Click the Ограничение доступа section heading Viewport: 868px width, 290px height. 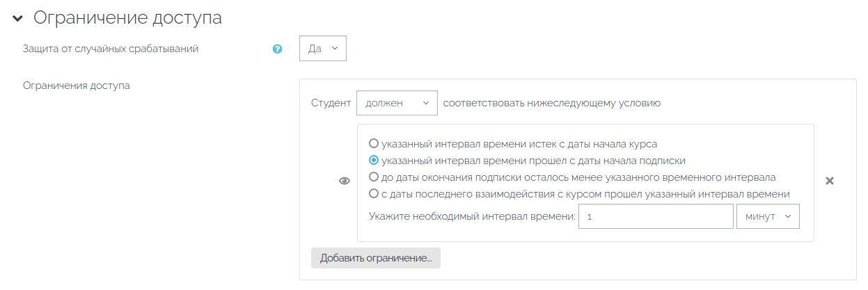pos(127,19)
